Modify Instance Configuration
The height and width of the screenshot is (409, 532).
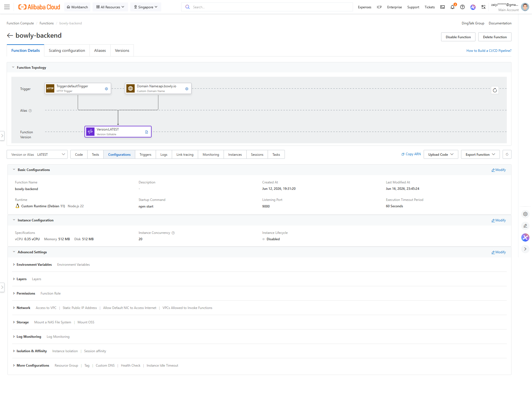[499, 220]
